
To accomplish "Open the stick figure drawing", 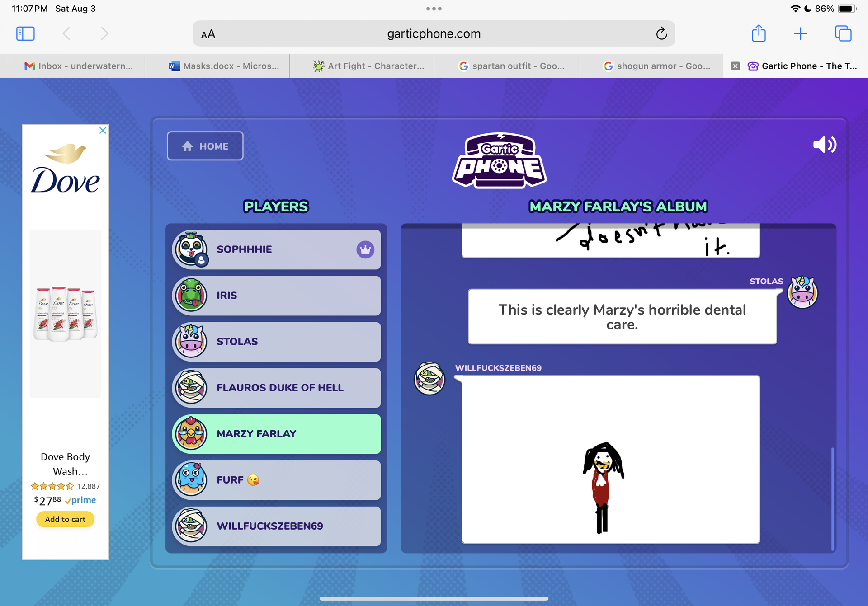I will pyautogui.click(x=611, y=459).
